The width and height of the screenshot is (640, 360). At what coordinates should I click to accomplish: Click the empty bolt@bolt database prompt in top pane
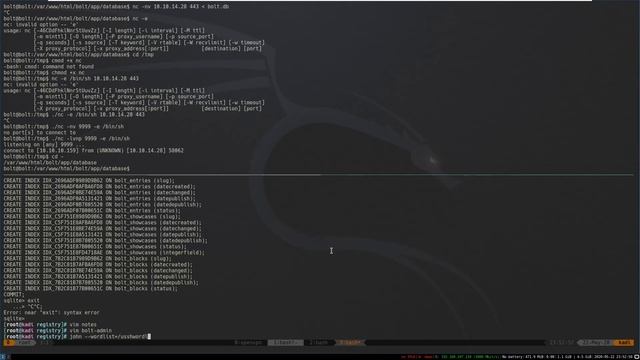67,169
